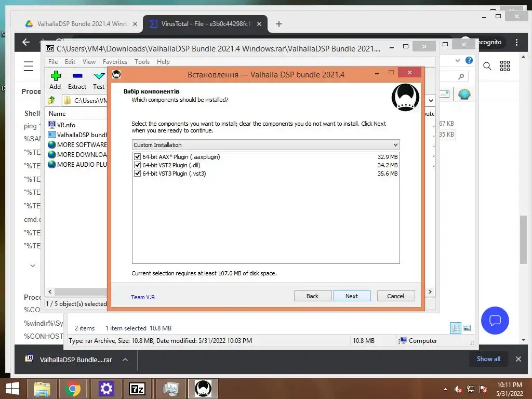Click the VirusTotal page vertical scrollbar thumb

pyautogui.click(x=524, y=239)
